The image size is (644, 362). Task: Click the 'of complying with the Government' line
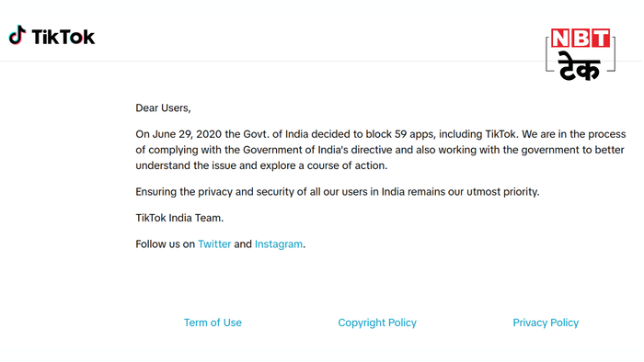380,150
